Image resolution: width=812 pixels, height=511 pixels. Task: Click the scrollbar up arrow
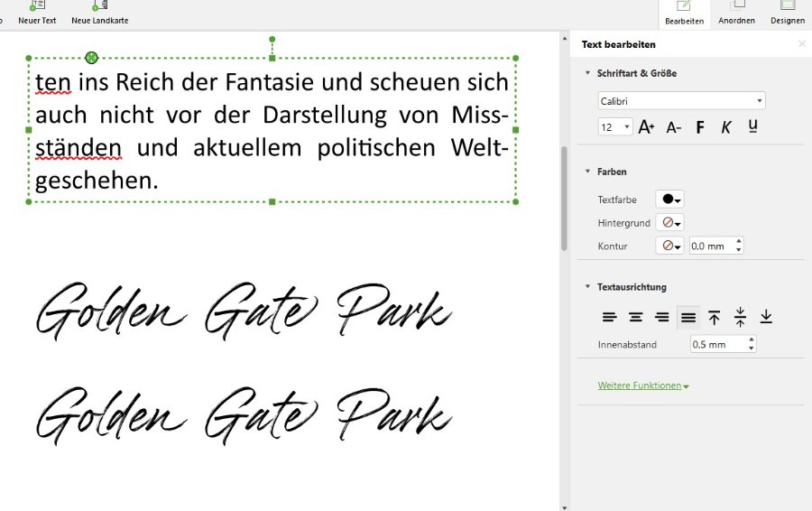coord(564,39)
